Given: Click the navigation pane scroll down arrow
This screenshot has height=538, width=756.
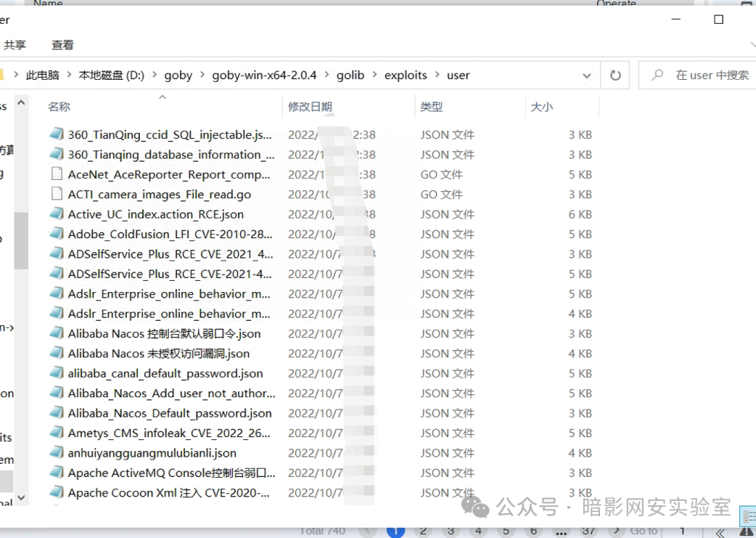Looking at the screenshot, I should tap(21, 497).
